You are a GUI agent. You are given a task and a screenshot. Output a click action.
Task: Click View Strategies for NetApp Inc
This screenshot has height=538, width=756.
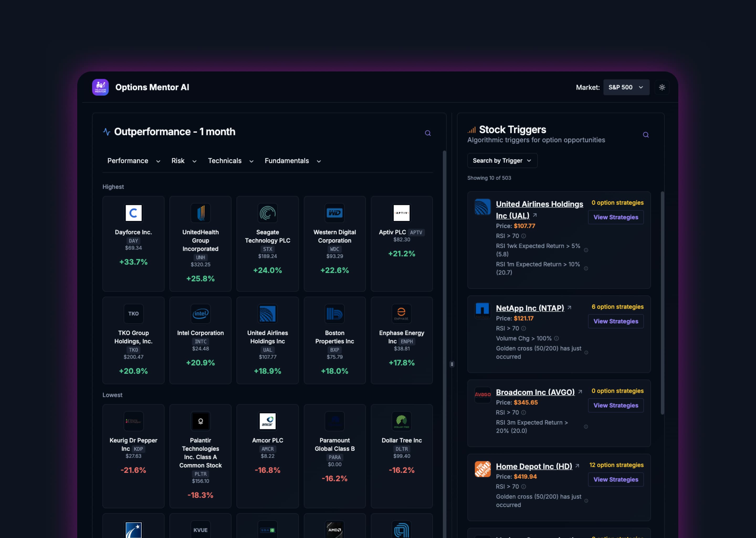click(615, 321)
